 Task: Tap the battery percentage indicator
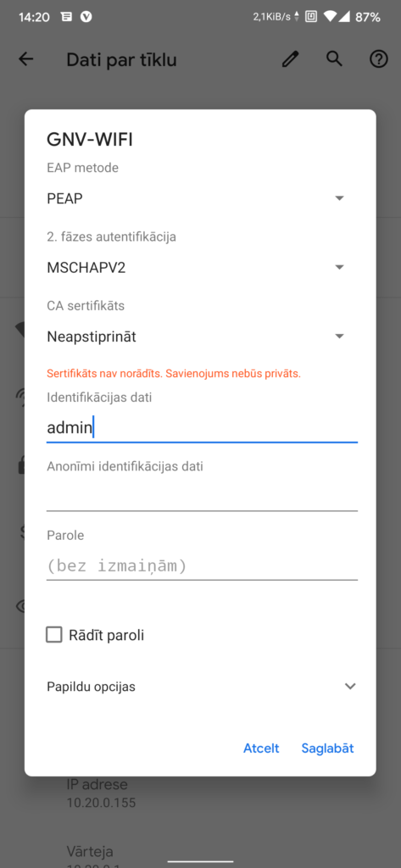(368, 17)
